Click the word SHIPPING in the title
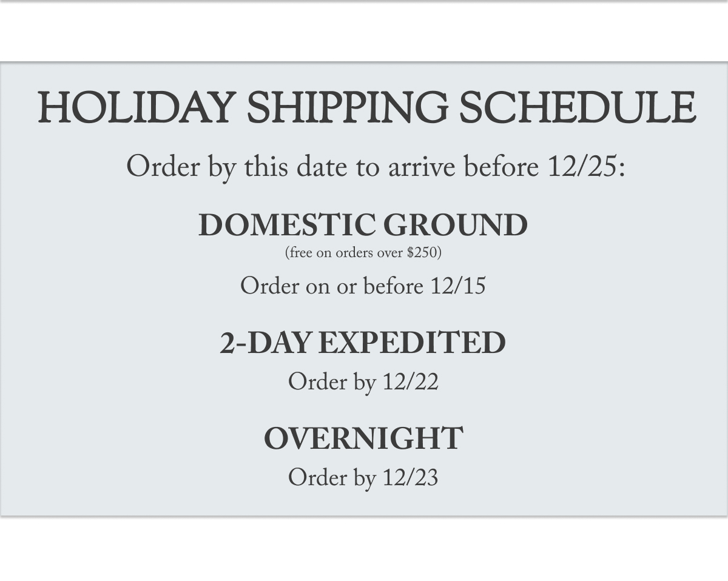The image size is (728, 581). [347, 108]
